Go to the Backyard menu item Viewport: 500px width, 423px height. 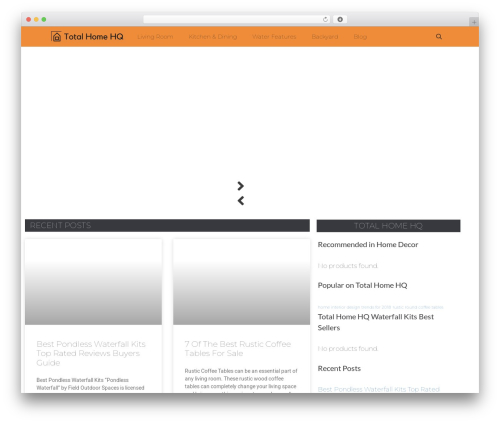coord(325,37)
